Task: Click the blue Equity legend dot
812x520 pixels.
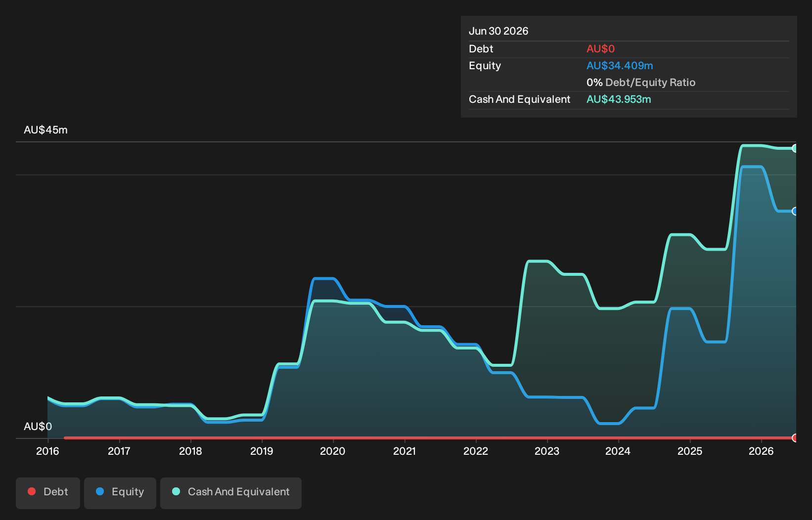Action: coord(100,491)
